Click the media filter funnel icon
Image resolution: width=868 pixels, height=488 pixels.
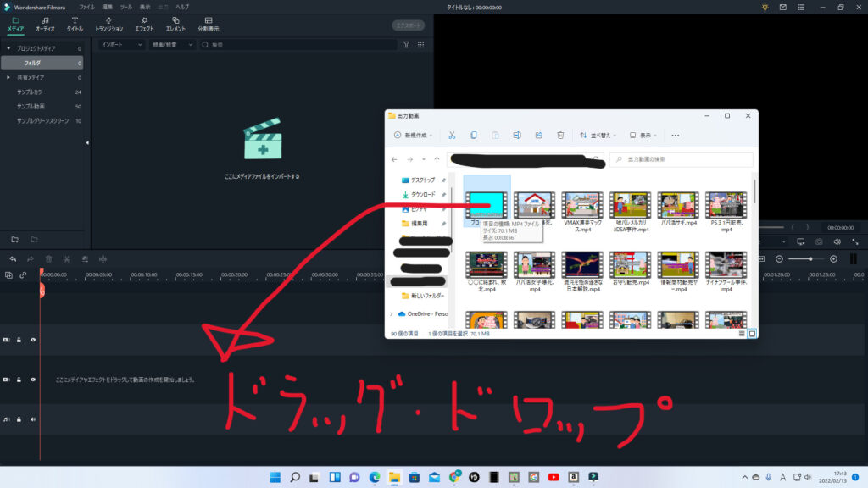pyautogui.click(x=406, y=45)
